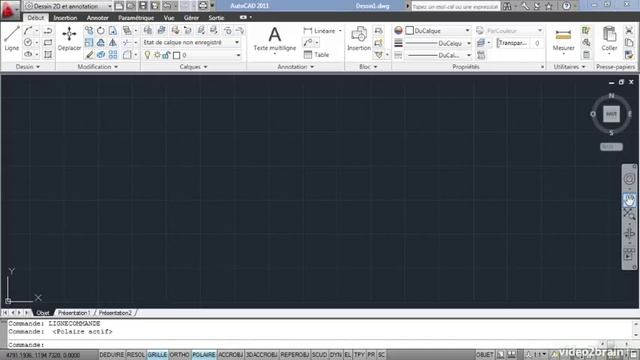Expand the Utilitaires panel

569,67
